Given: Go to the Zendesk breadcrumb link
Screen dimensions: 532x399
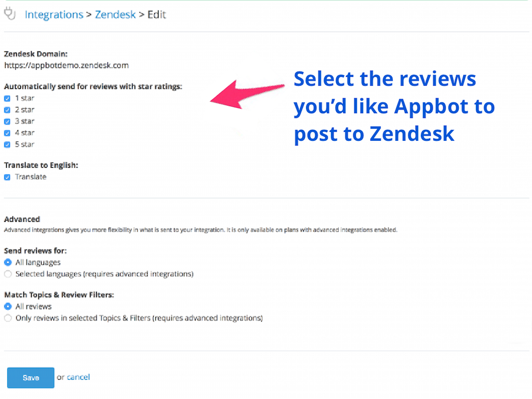Looking at the screenshot, I should 115,15.
